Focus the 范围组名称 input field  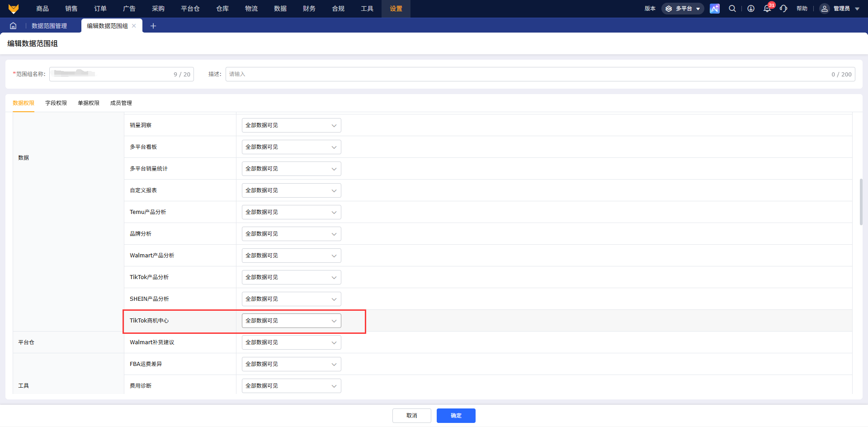pyautogui.click(x=122, y=74)
